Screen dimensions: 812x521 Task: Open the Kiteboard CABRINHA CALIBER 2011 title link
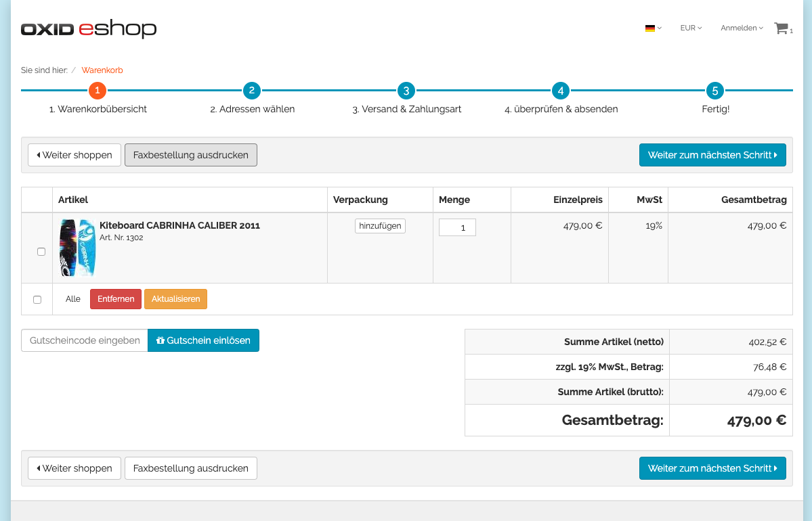(179, 225)
